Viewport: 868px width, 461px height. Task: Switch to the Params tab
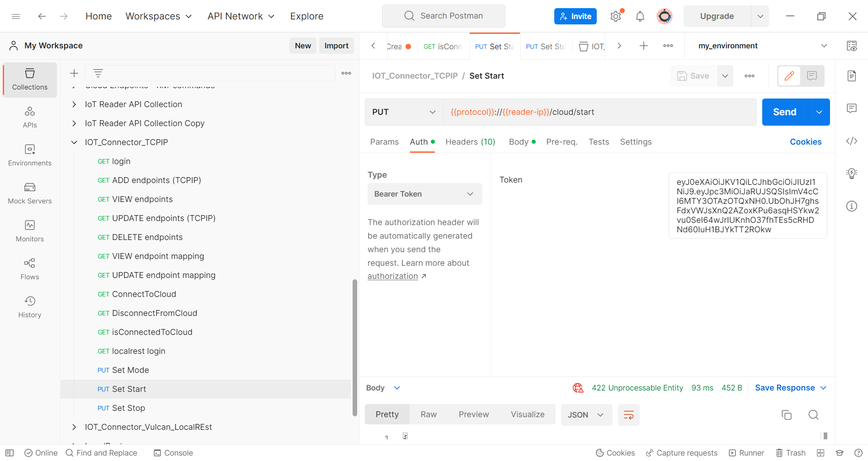pyautogui.click(x=384, y=142)
